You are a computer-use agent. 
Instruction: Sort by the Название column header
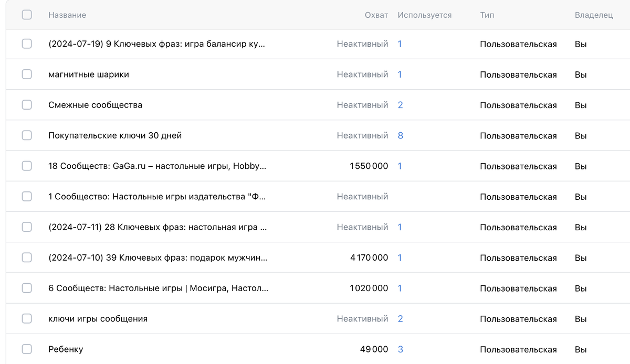click(67, 15)
